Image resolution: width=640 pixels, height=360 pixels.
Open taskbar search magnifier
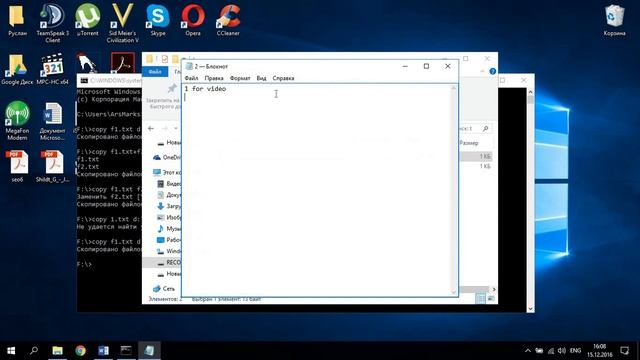[34, 351]
